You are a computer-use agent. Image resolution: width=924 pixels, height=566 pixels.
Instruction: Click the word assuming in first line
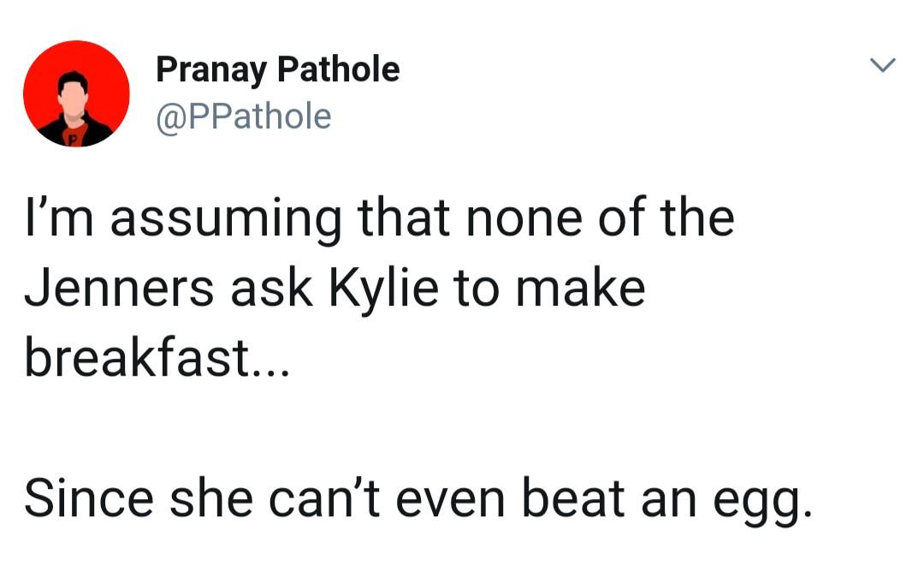[226, 221]
